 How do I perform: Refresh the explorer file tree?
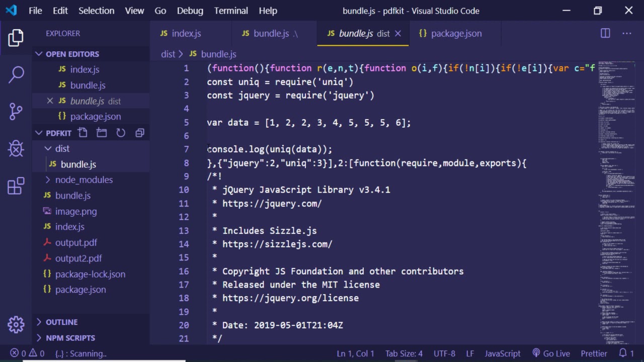(x=121, y=133)
